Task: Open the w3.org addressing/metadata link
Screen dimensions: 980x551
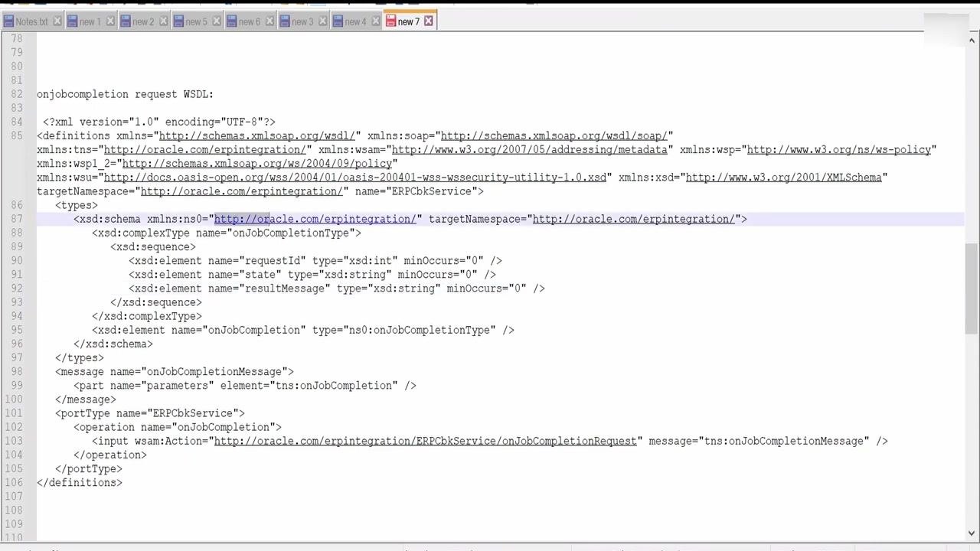Action: pos(530,150)
